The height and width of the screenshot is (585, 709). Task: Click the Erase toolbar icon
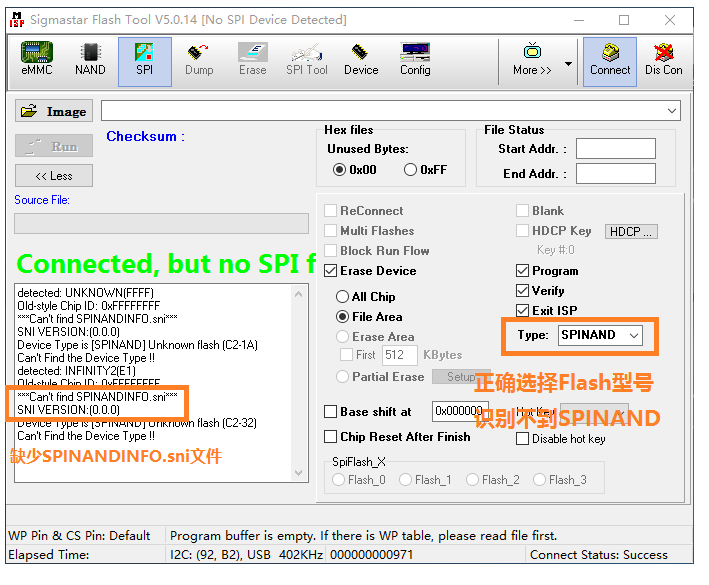(253, 61)
